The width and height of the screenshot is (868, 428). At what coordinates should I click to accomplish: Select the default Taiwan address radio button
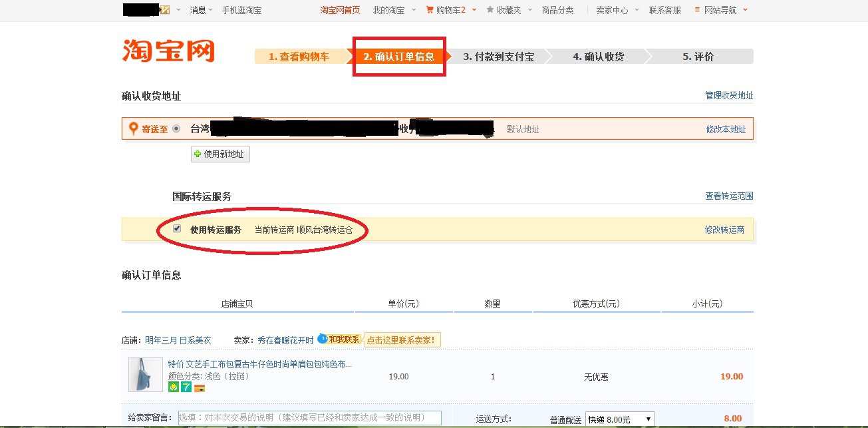[176, 128]
